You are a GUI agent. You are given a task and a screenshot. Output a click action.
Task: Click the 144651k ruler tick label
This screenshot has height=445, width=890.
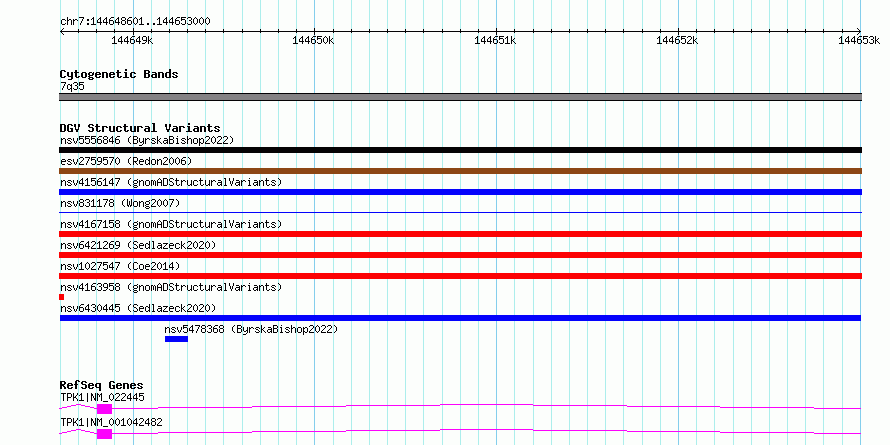(495, 40)
